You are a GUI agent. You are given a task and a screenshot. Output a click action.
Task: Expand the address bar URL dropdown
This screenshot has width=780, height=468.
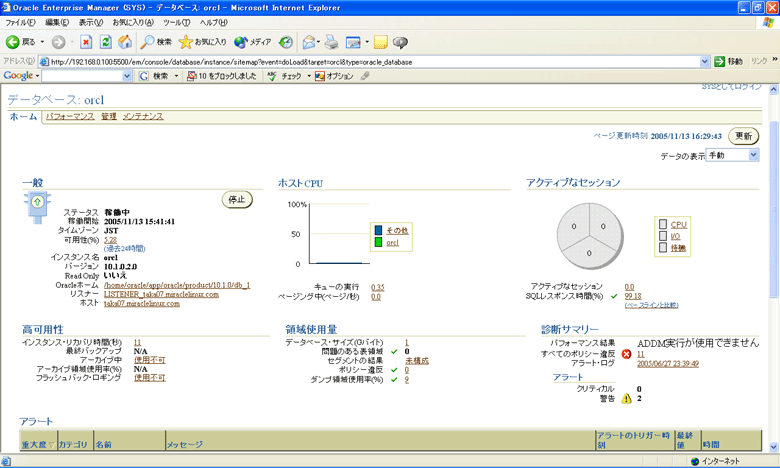[x=704, y=62]
